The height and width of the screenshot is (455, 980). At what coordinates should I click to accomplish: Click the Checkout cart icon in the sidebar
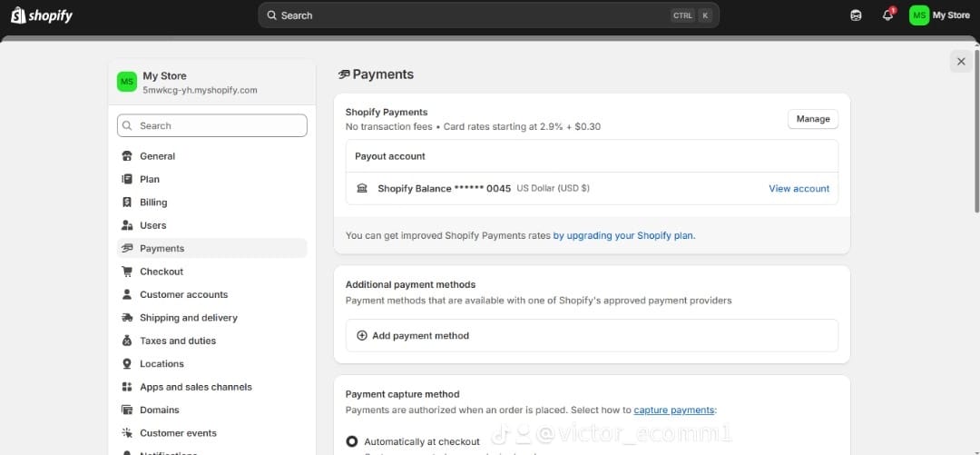(127, 272)
